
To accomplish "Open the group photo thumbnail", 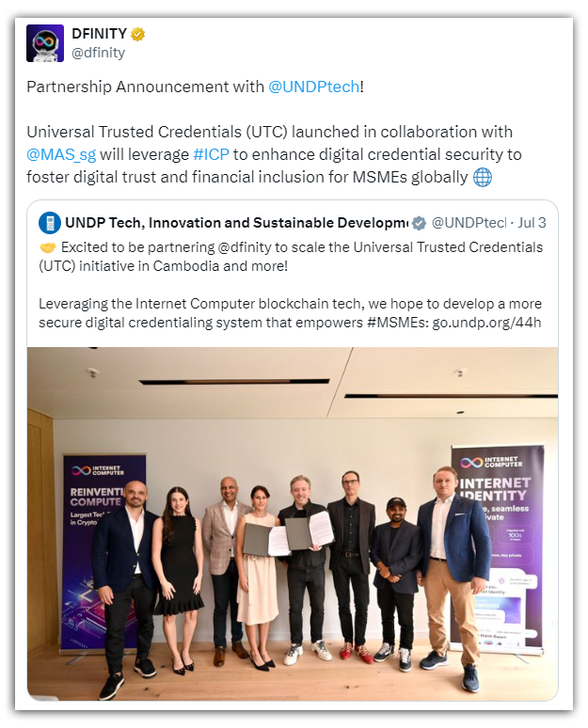I will pos(292,523).
